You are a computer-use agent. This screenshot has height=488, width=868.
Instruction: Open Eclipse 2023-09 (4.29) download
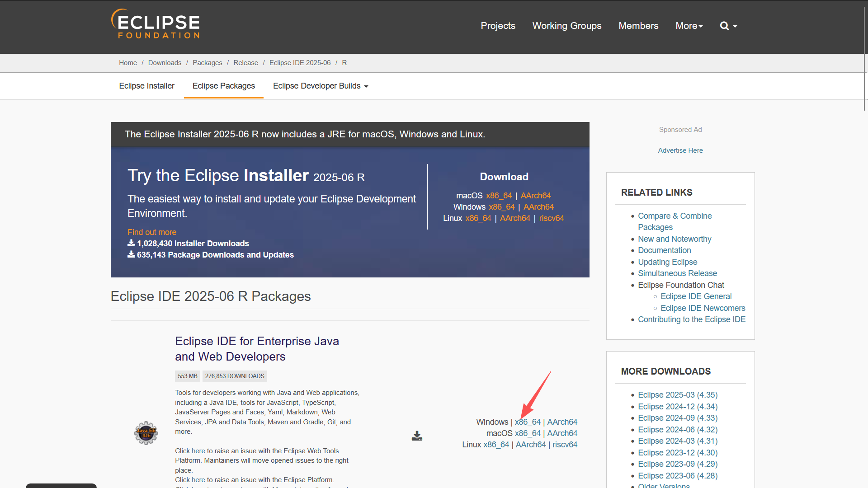point(678,464)
